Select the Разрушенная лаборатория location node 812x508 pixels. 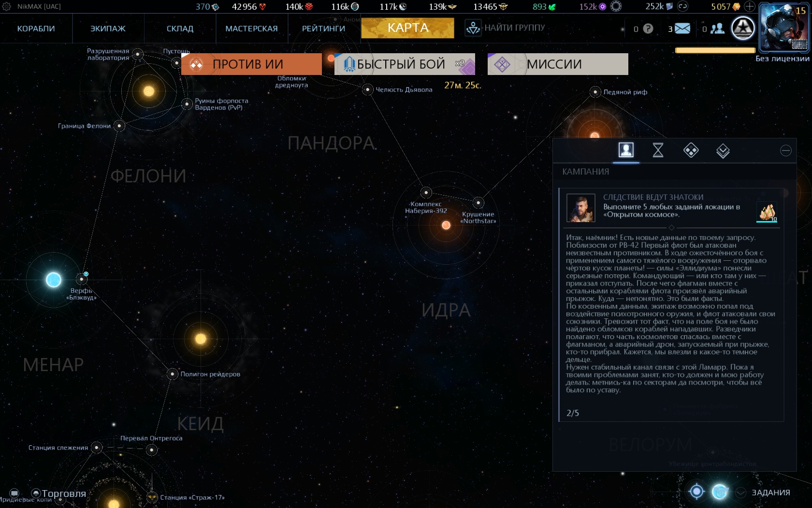138,54
